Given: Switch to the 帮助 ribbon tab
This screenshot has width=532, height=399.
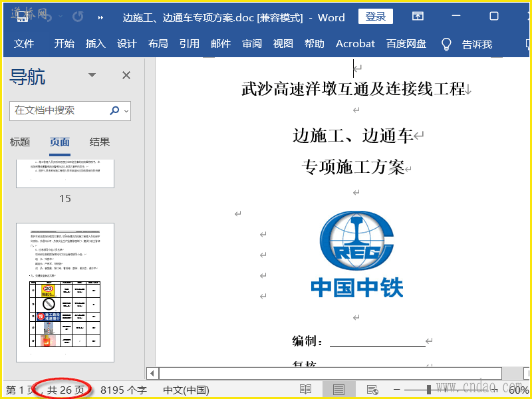Looking at the screenshot, I should click(314, 44).
